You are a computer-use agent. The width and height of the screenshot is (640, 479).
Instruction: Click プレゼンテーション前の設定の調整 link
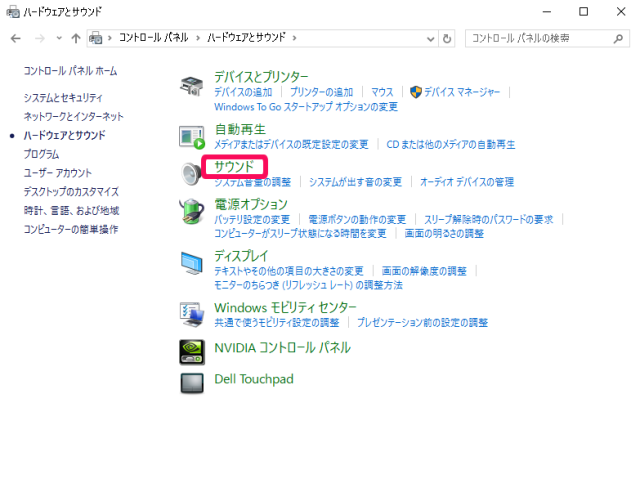pyautogui.click(x=422, y=323)
